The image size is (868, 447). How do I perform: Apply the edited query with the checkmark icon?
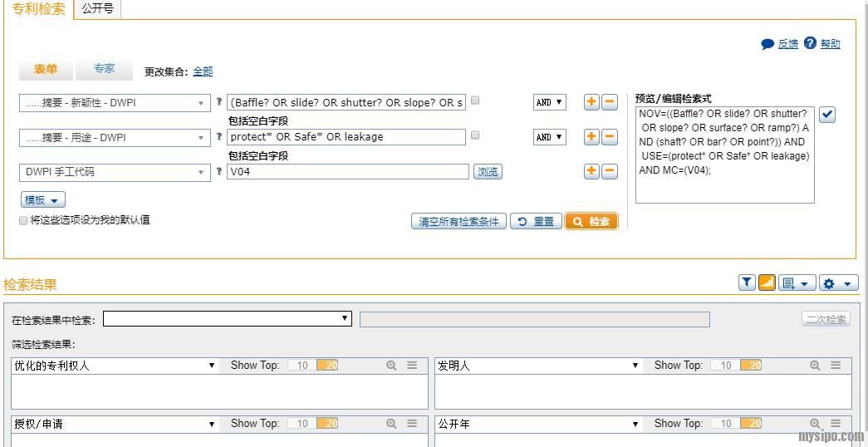(x=827, y=115)
